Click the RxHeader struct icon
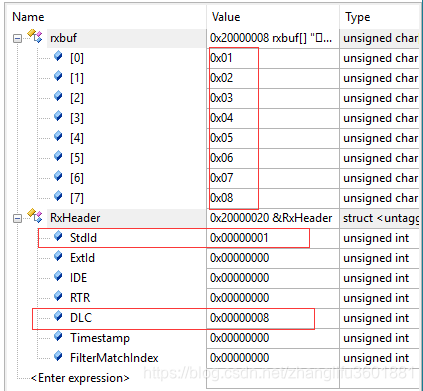 coord(35,216)
